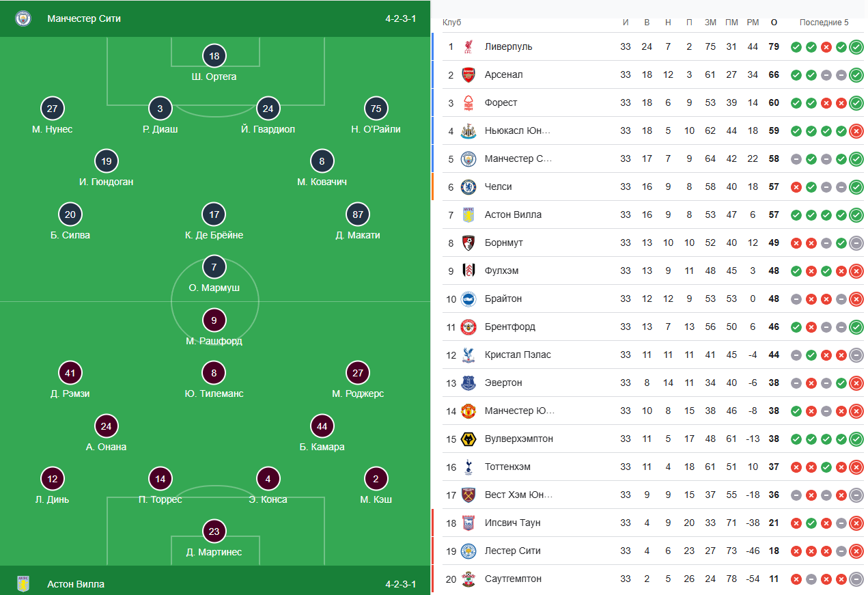Open the Ньюкасл team link in the table
The image size is (868, 595).
click(517, 130)
